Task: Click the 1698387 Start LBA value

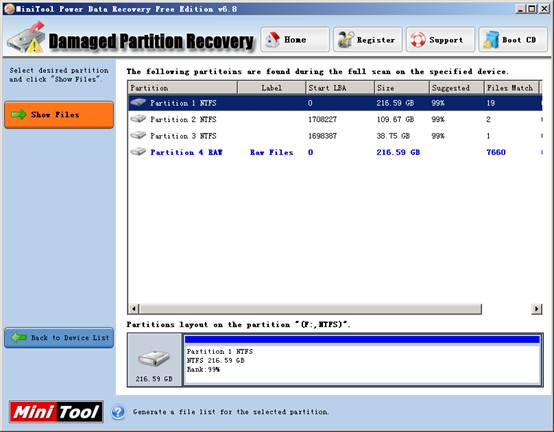Action: [322, 136]
